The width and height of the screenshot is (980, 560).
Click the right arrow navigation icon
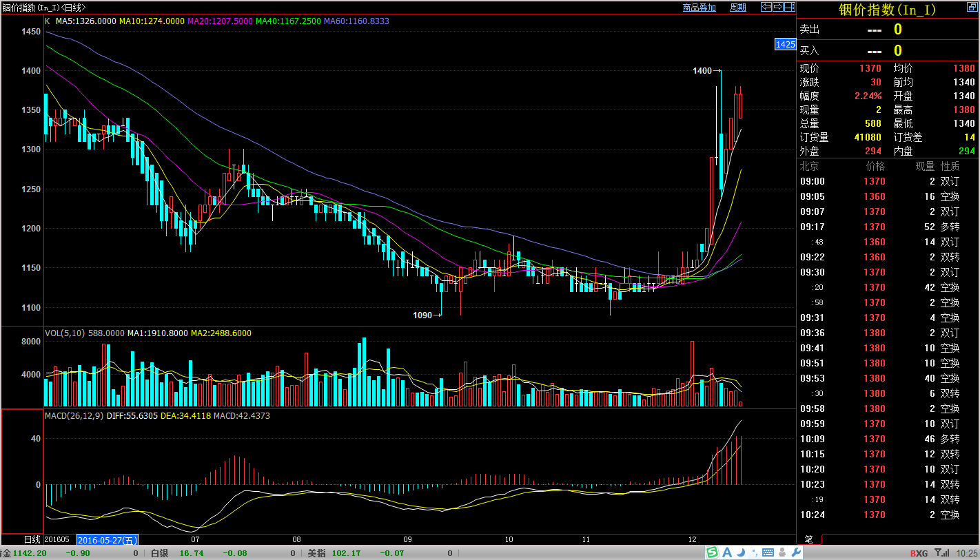coord(778,8)
